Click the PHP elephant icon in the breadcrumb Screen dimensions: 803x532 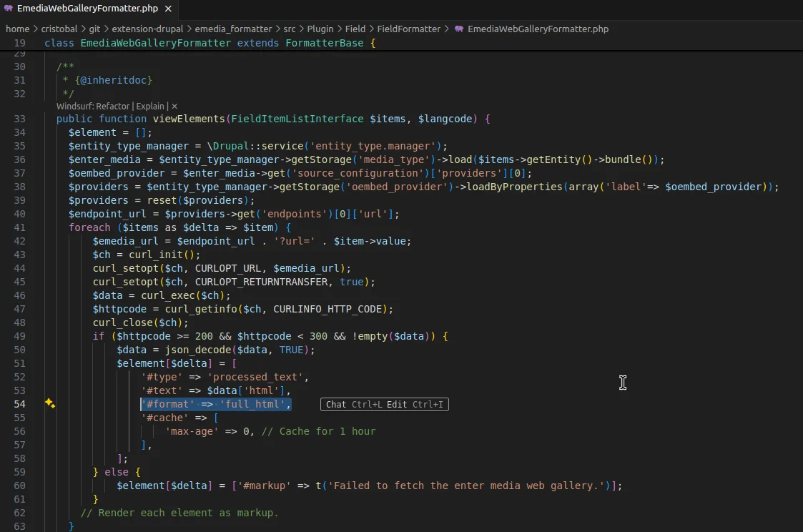pos(459,29)
